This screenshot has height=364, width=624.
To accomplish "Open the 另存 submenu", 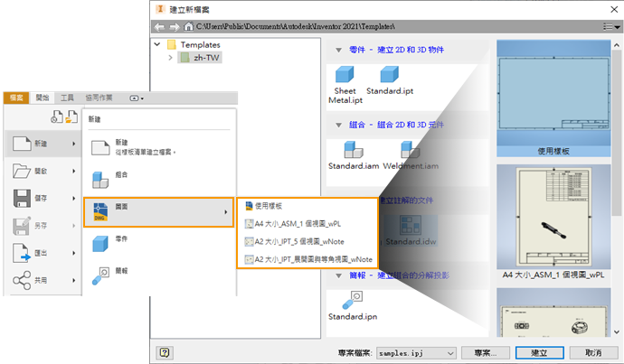I will (x=43, y=226).
